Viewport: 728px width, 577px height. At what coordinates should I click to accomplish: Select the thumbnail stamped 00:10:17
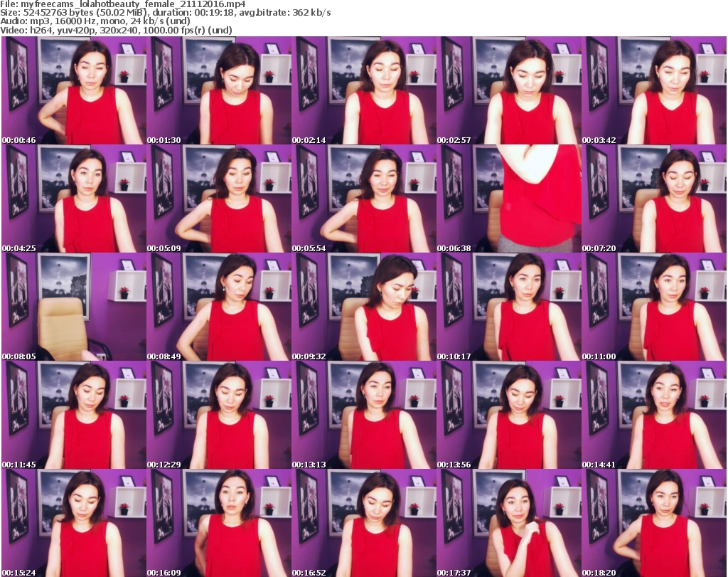pos(509,307)
